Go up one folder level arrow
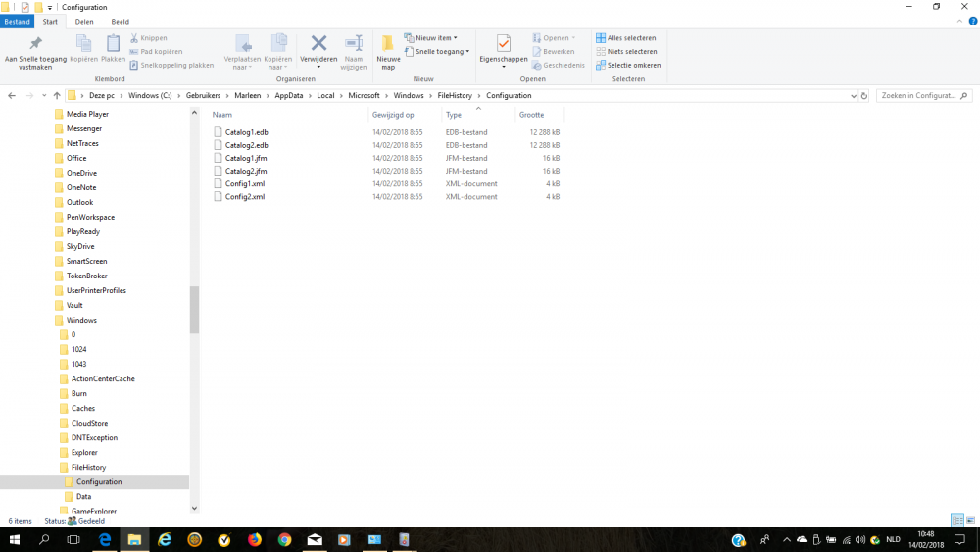The height and width of the screenshot is (552, 980). [x=57, y=96]
